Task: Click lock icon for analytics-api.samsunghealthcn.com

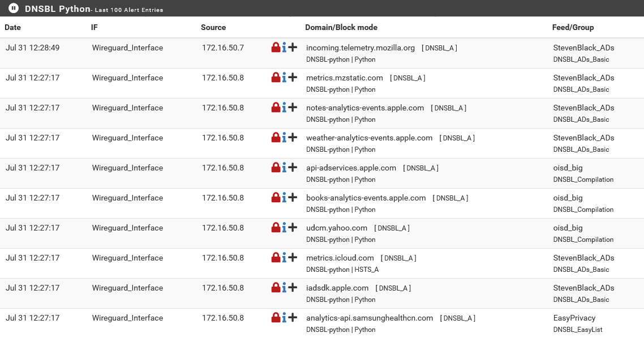Action: 276,317
